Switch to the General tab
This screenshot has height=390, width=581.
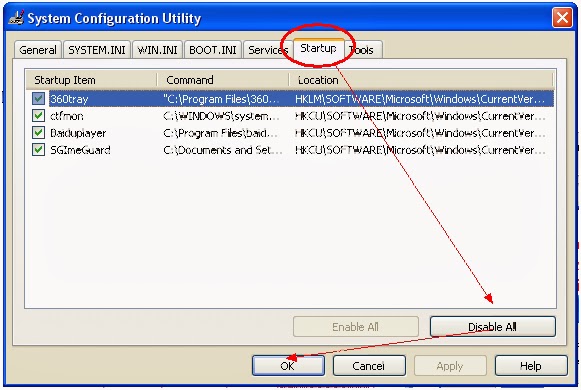tap(38, 50)
